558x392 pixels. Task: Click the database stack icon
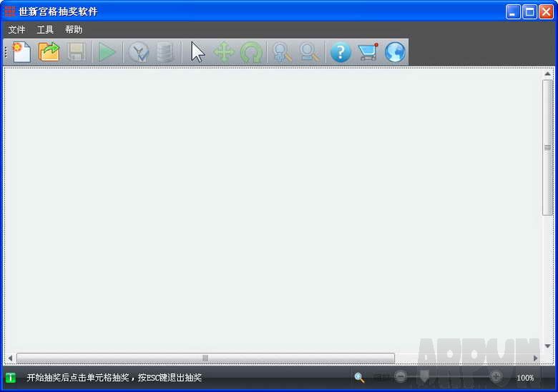tap(165, 52)
